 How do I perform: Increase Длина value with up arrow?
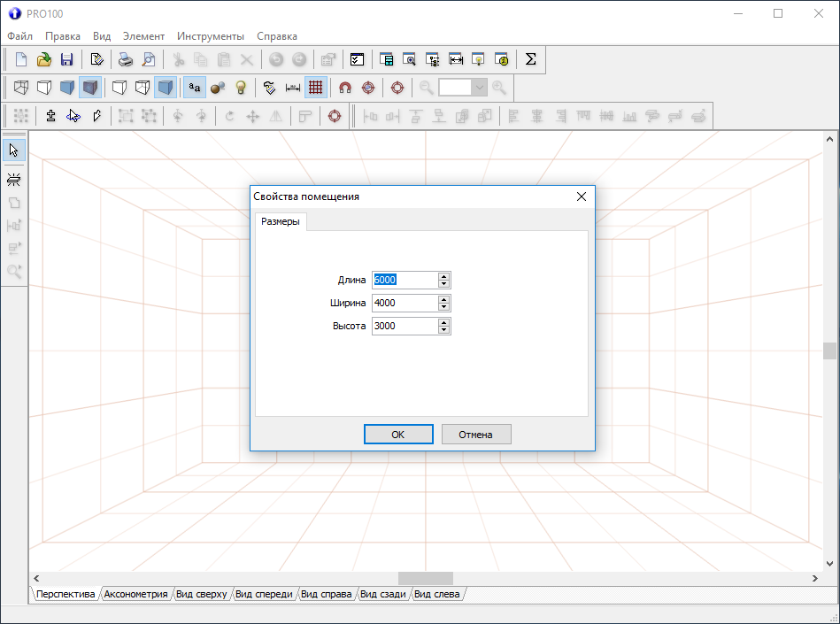coord(444,276)
